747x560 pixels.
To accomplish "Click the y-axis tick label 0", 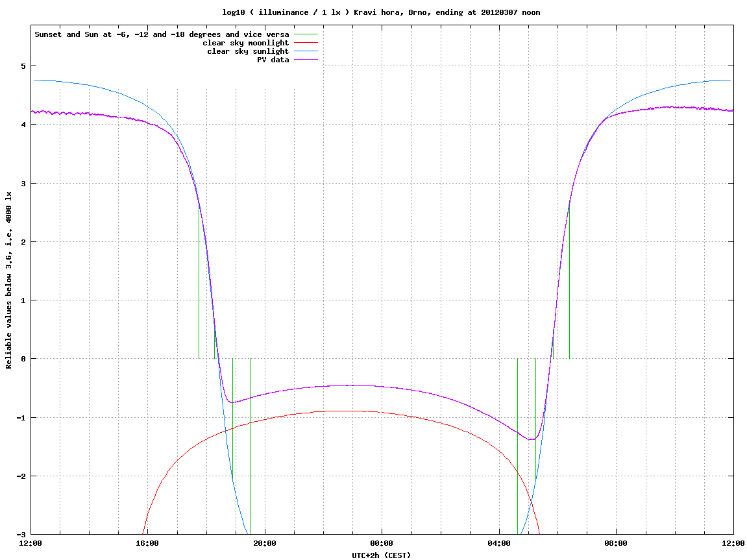I will [23, 359].
